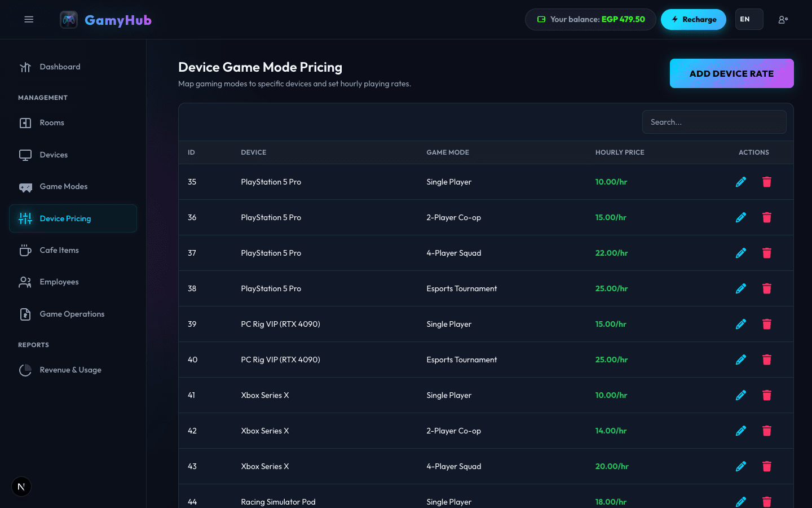
Task: Click the GamyHub controller logo
Action: (x=69, y=20)
